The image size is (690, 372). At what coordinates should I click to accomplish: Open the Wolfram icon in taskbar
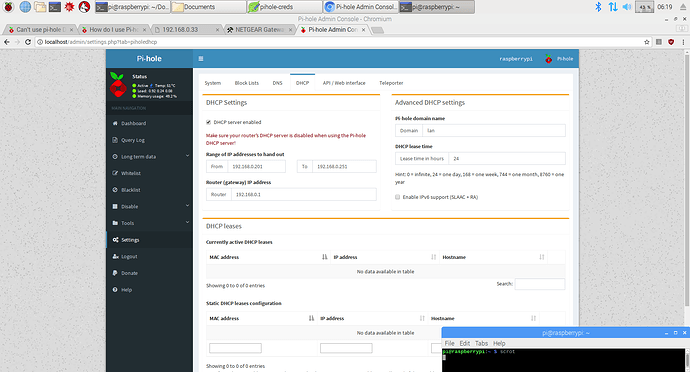pos(84,7)
